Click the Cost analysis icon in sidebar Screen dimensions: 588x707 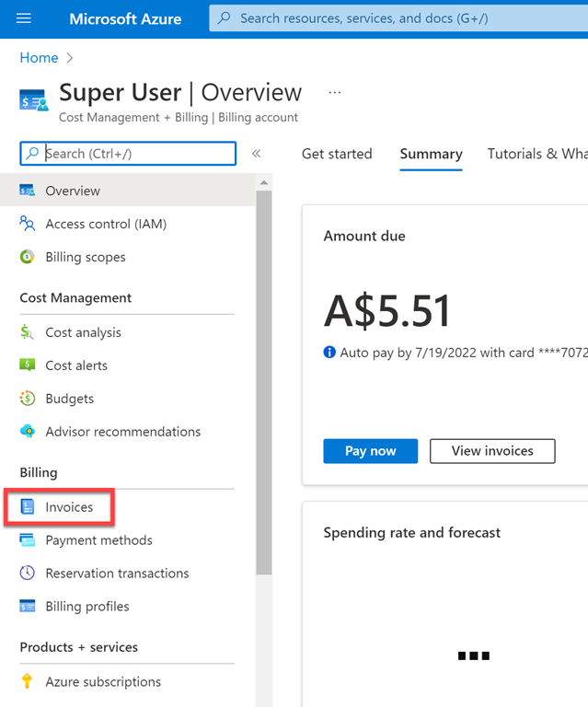[28, 332]
